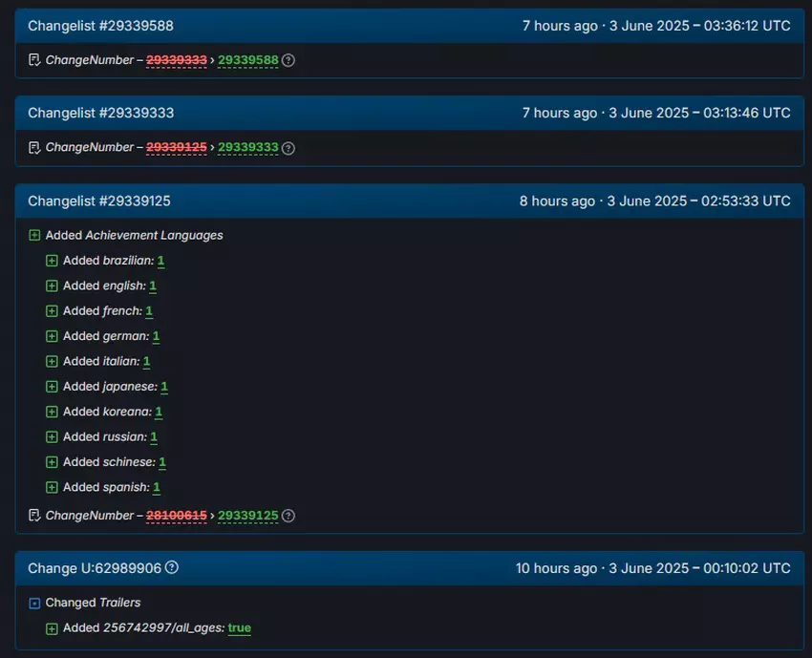Click the help icon beside ChangeNumber in Changelist #29339333
Image resolution: width=812 pixels, height=658 pixels.
point(287,147)
